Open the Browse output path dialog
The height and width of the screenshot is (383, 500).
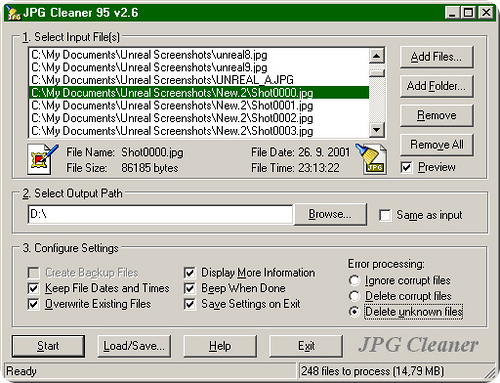point(330,214)
